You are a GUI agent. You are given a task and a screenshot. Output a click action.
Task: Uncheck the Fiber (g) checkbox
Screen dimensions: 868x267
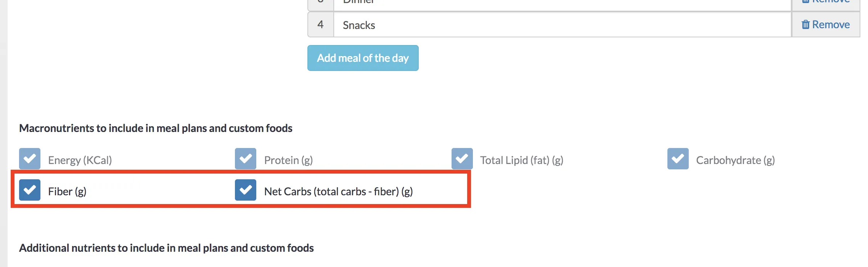pyautogui.click(x=30, y=190)
